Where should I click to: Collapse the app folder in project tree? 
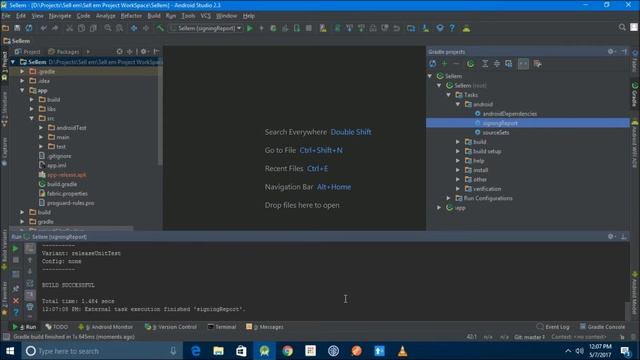(x=22, y=90)
